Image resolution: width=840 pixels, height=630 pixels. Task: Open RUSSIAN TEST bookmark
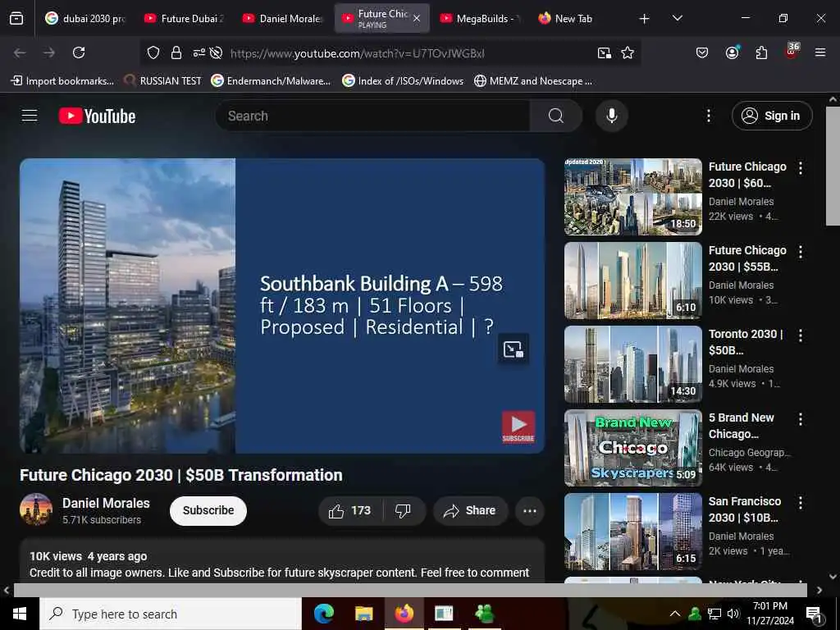click(x=162, y=81)
